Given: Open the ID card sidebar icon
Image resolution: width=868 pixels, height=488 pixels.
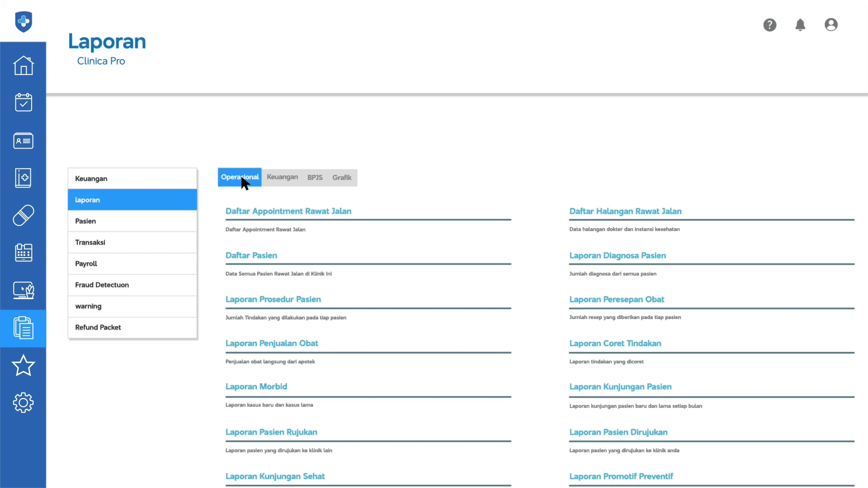Looking at the screenshot, I should coord(23,141).
